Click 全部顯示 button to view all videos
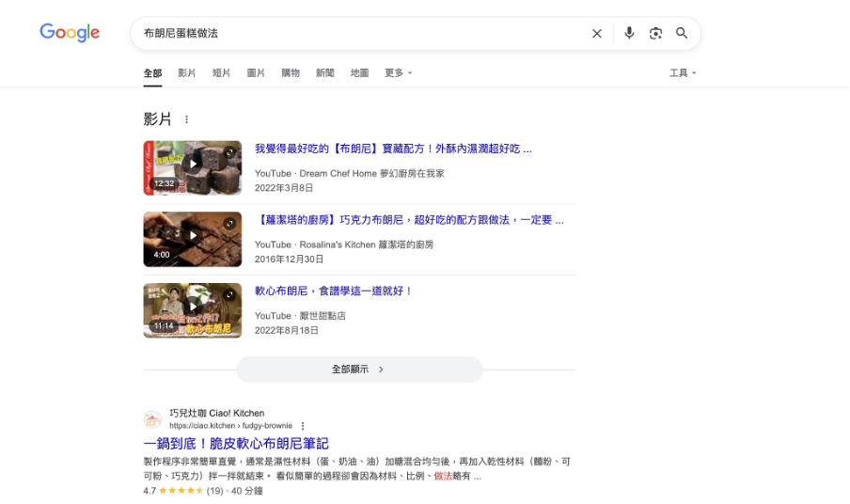This screenshot has width=850, height=504. point(359,370)
